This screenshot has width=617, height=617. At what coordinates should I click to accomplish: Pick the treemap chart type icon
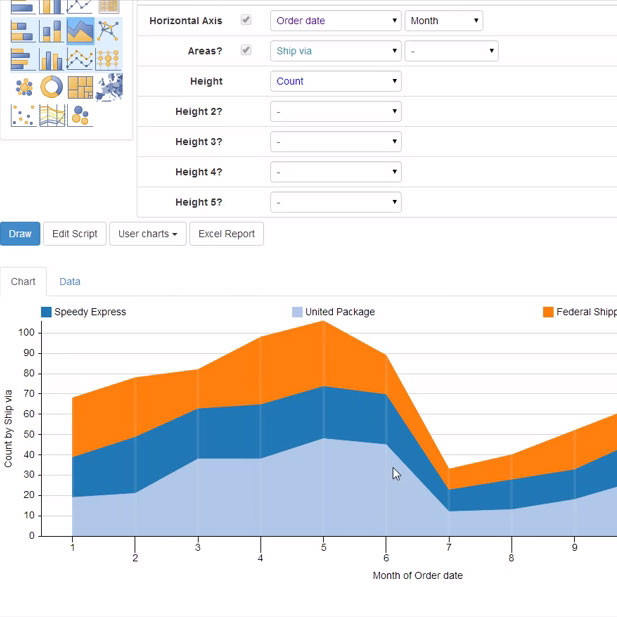click(x=81, y=88)
